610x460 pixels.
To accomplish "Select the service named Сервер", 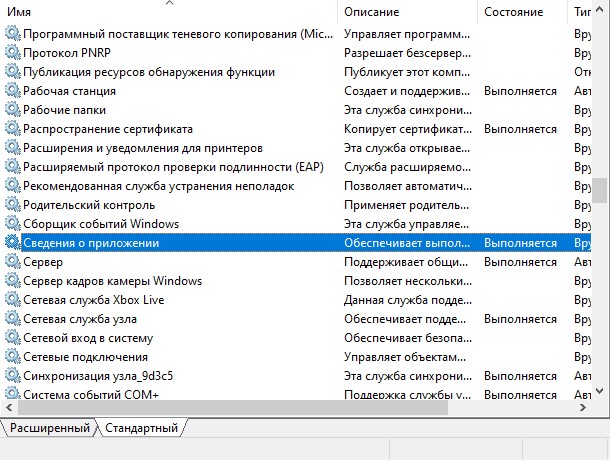I will 43,262.
